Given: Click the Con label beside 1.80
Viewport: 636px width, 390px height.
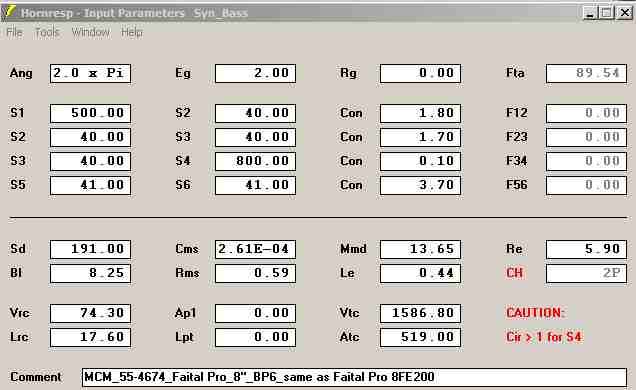Looking at the screenshot, I should click(351, 113).
